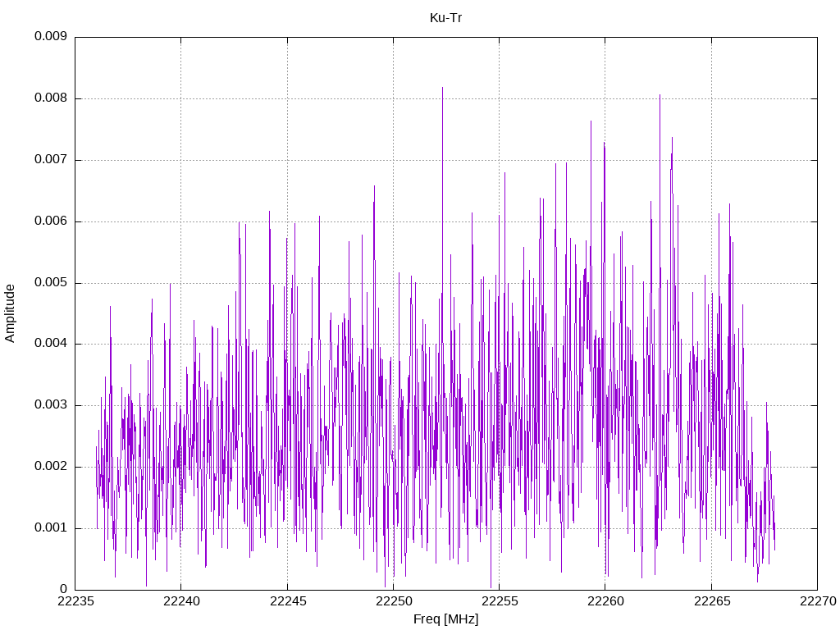
Task: Click the x-axis tick label 22245
Action: (288, 601)
